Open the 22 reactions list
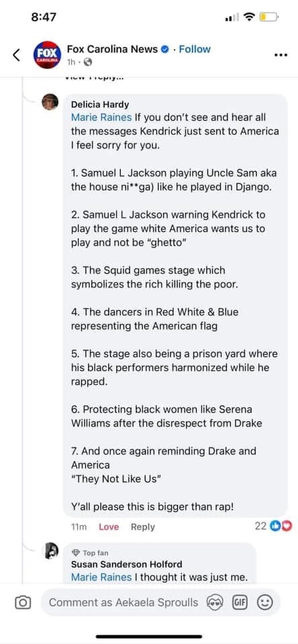Viewport: 298px width, 644px height. 273,526
